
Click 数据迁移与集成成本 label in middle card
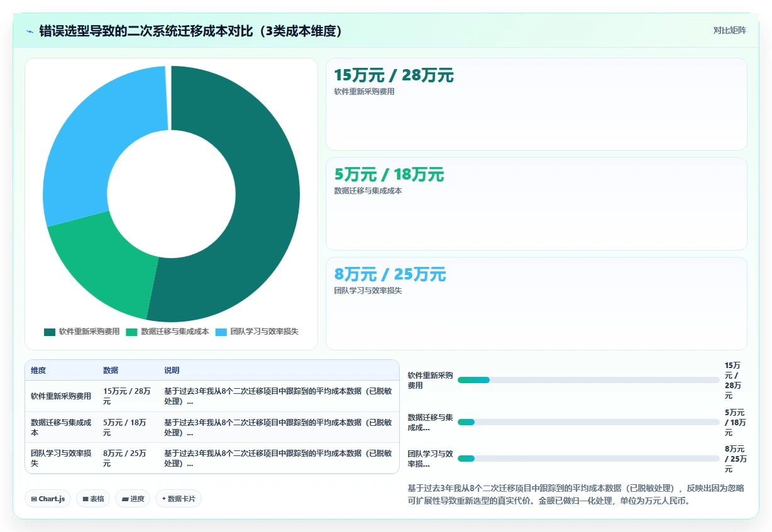[368, 191]
